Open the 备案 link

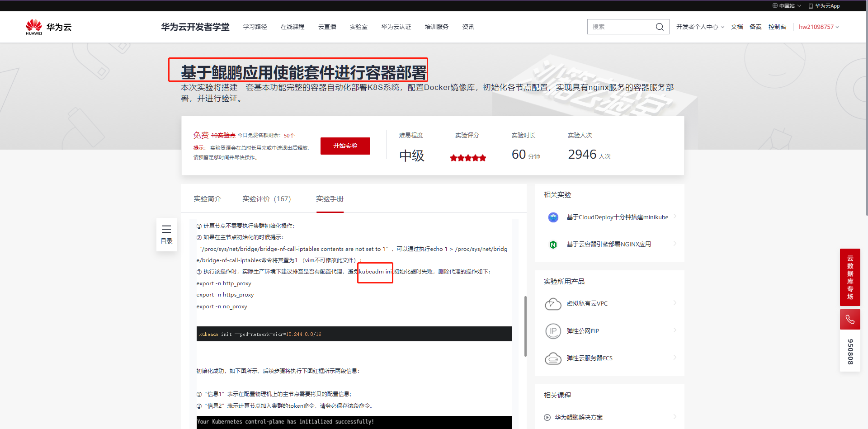point(756,27)
